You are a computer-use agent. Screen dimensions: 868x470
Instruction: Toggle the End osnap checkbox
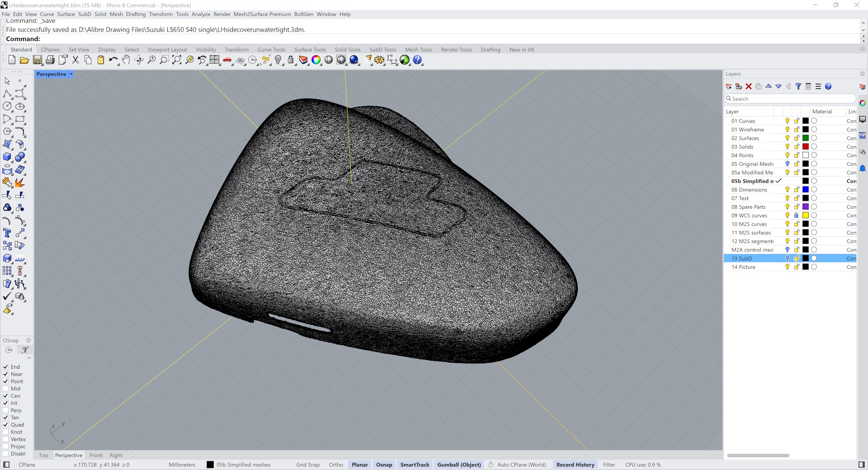click(6, 367)
